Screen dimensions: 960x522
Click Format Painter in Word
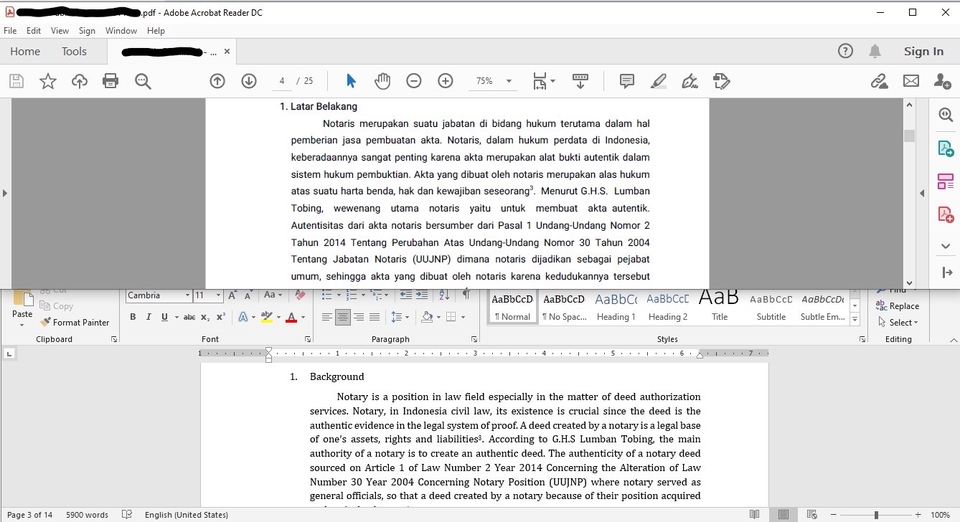(75, 323)
